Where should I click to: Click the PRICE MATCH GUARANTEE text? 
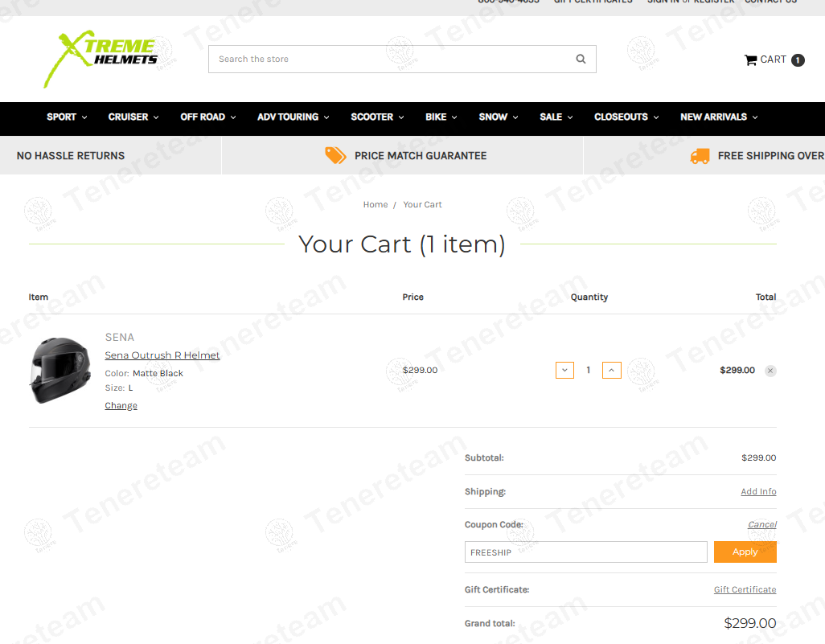421,156
